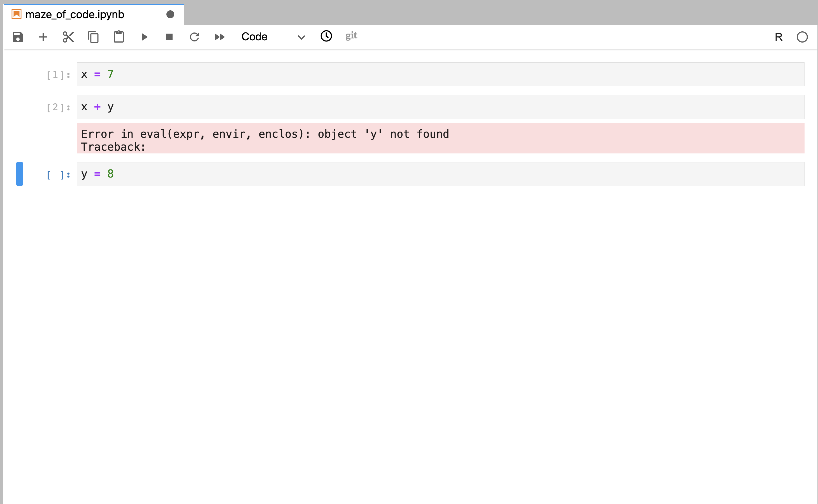Open the Code cell type dropdown
The image size is (818, 504).
point(273,37)
